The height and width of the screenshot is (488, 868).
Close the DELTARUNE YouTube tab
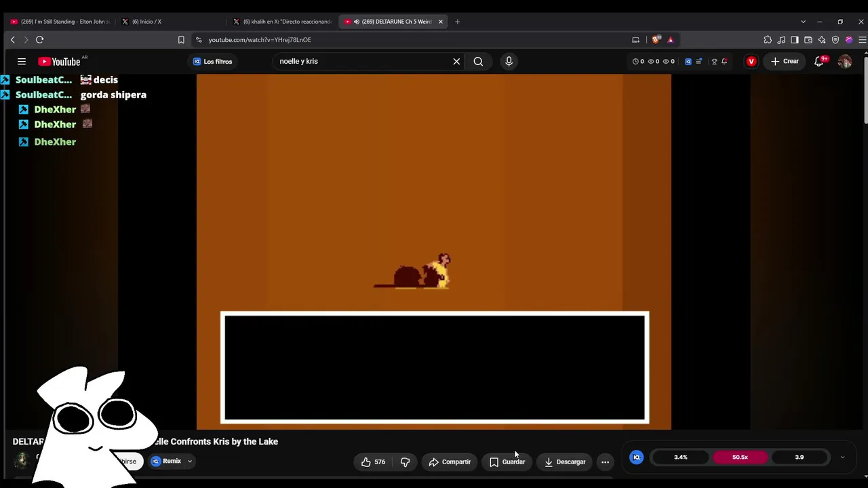click(441, 22)
